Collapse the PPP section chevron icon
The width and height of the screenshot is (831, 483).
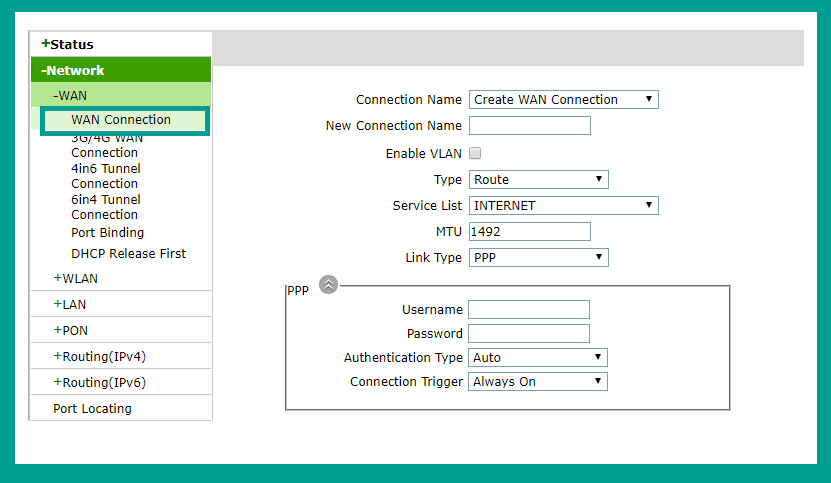(x=328, y=285)
